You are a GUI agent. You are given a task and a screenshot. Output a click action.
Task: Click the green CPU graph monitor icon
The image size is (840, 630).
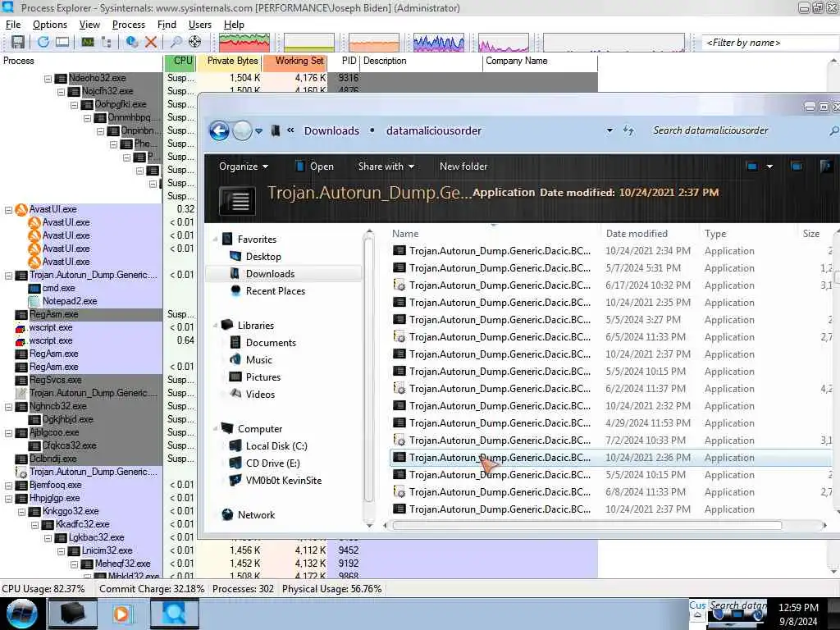pyautogui.click(x=87, y=42)
